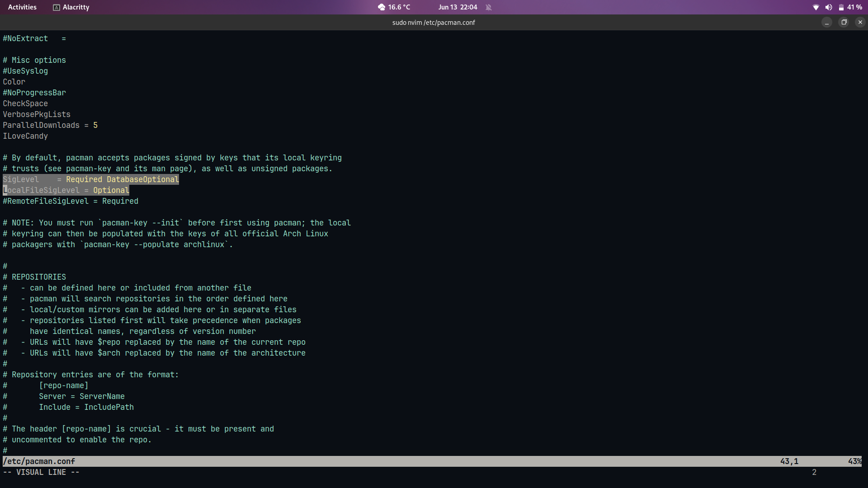868x488 pixels.
Task: Place cursor on the ParallelDownloads value 5
Action: tap(95, 125)
